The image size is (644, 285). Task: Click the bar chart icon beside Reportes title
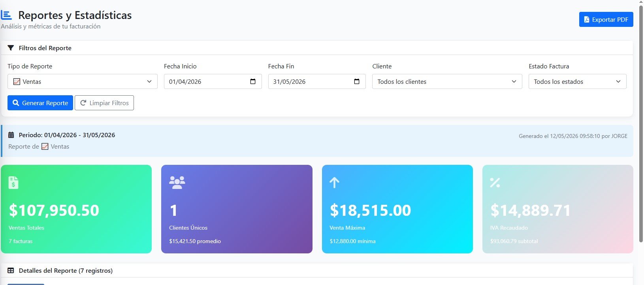click(x=6, y=15)
